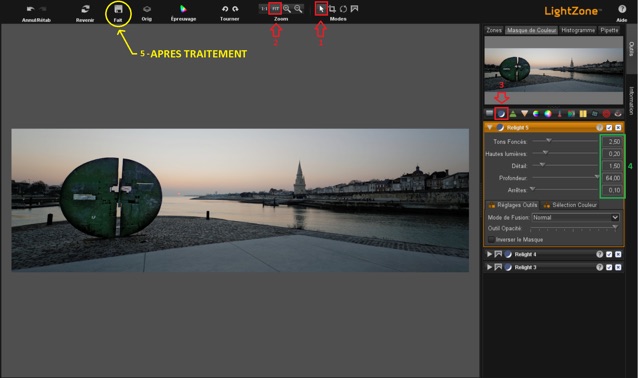Open help for Relight 4
Screen dimensions: 638x378
pos(599,254)
